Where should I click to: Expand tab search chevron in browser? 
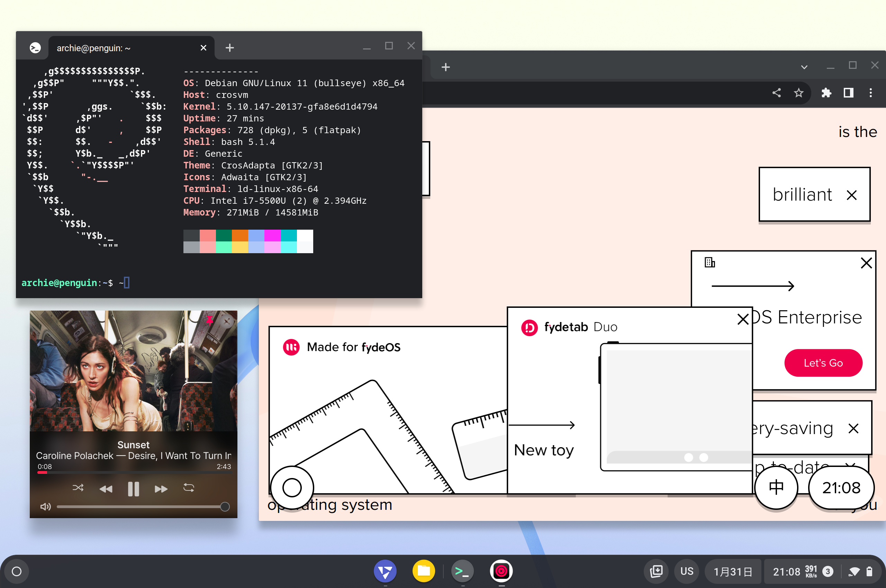coord(804,67)
